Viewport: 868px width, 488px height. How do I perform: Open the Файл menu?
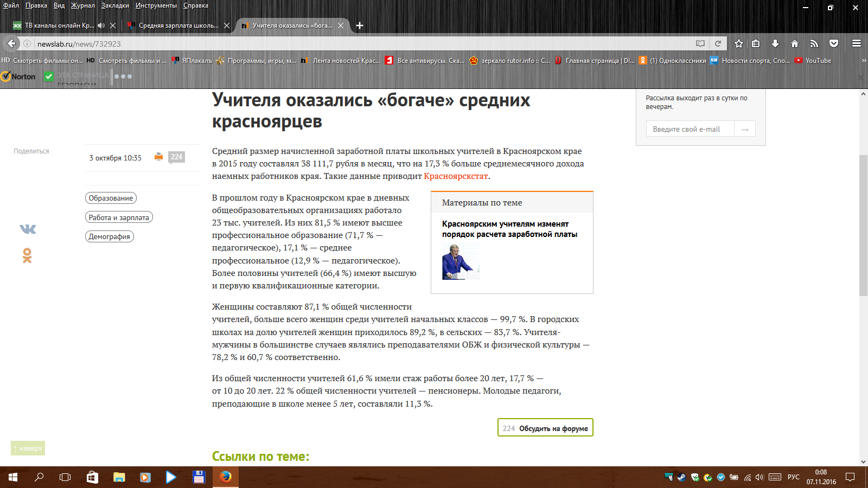point(11,5)
